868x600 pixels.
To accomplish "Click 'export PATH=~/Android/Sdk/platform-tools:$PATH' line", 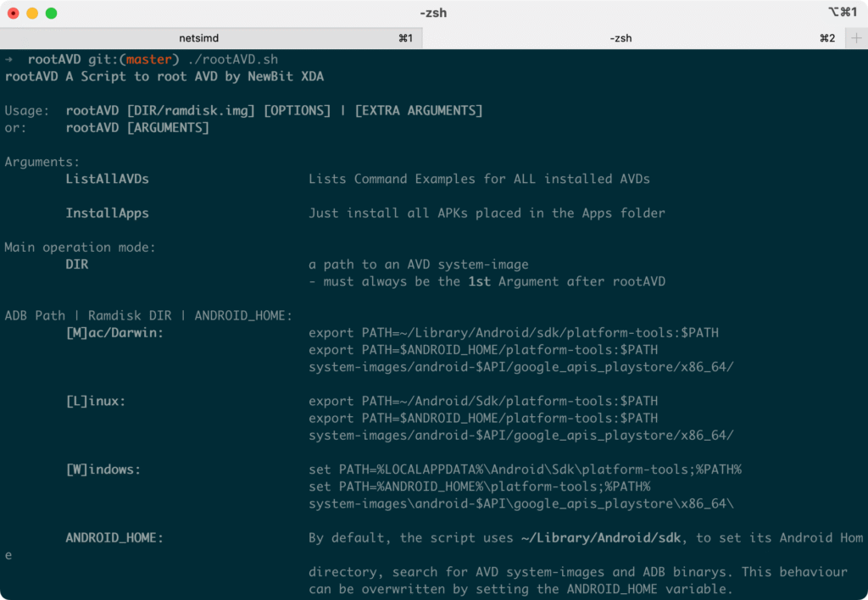I will click(x=483, y=401).
